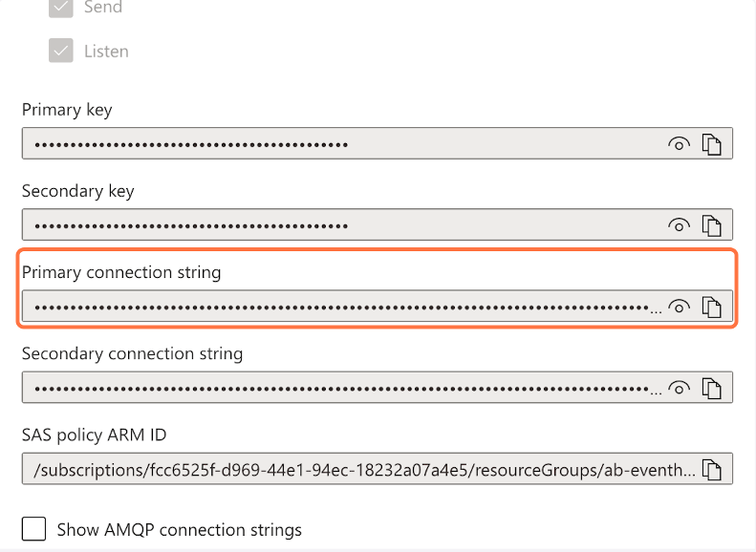
Task: Click the Secondary connection string field
Action: coord(335,388)
